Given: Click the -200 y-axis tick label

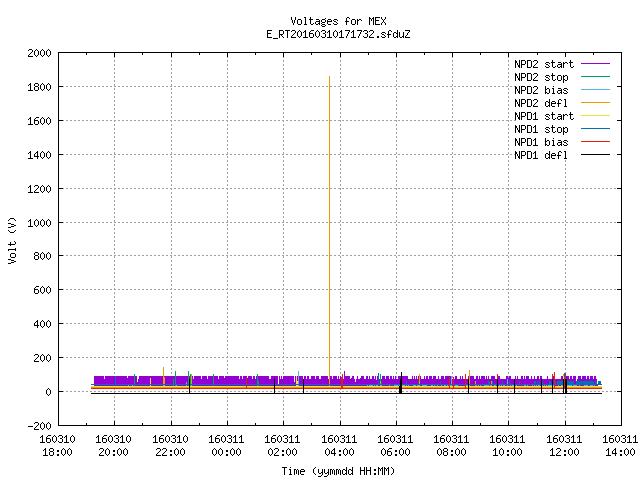Looking at the screenshot, I should point(39,426).
